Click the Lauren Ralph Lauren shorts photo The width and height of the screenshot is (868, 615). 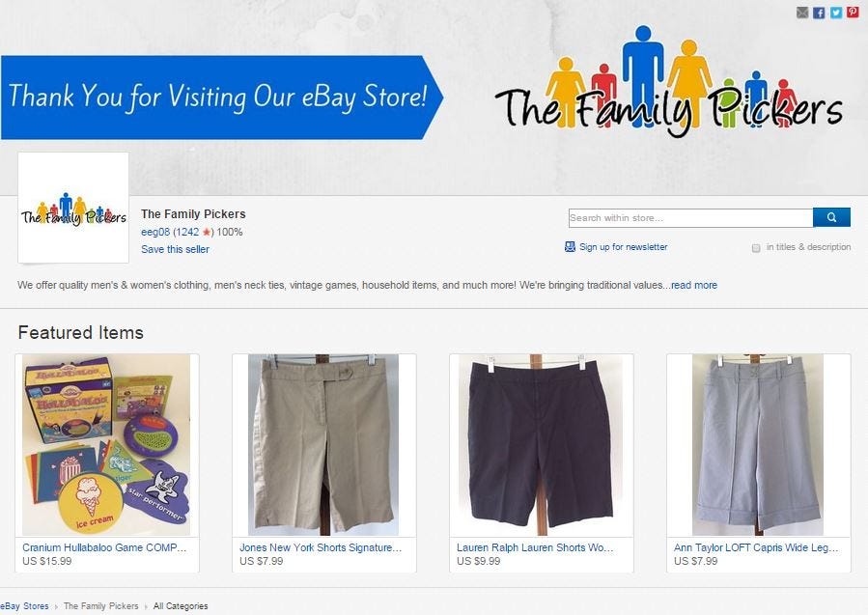(x=541, y=444)
